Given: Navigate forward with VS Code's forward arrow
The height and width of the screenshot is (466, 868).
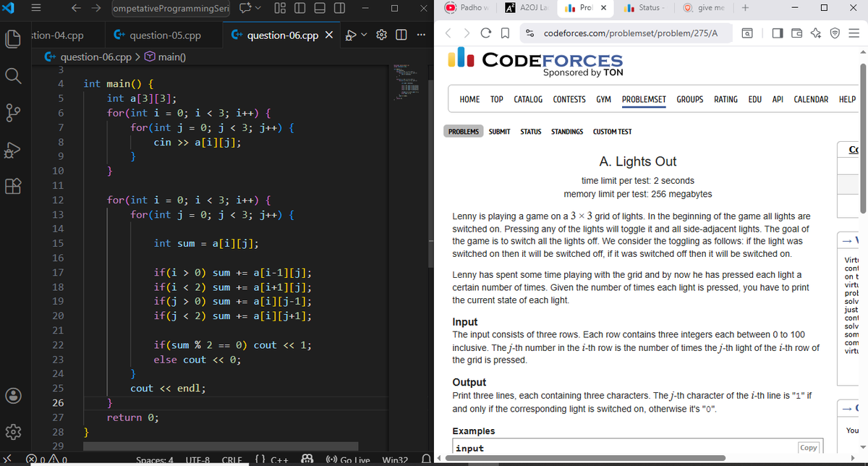Looking at the screenshot, I should pos(96,9).
